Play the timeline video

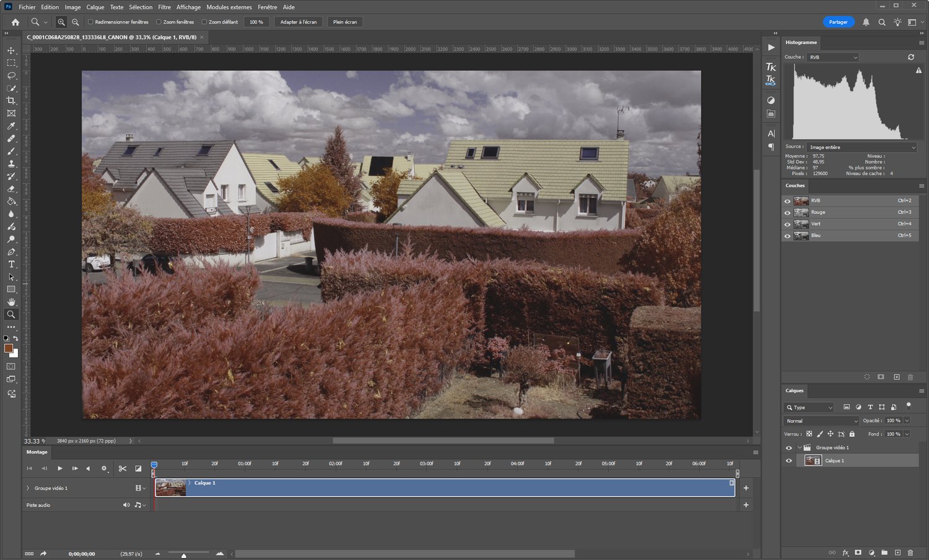click(x=59, y=468)
